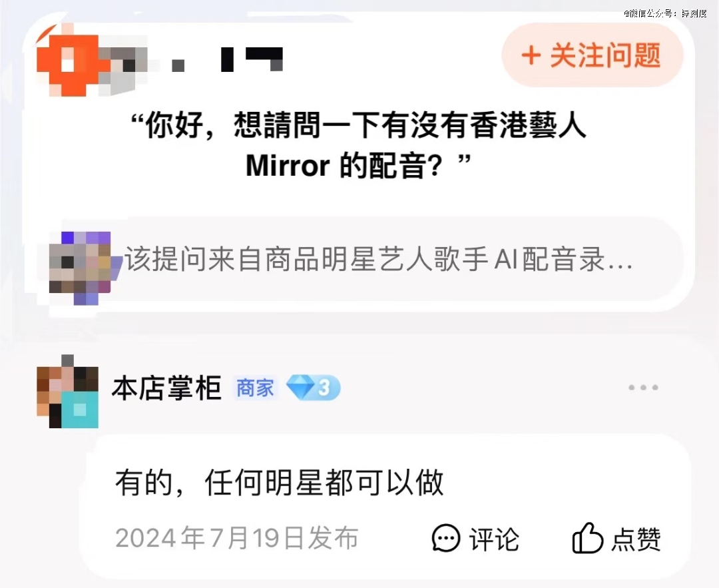
Task: Click the 点赞 like label
Action: (636, 539)
